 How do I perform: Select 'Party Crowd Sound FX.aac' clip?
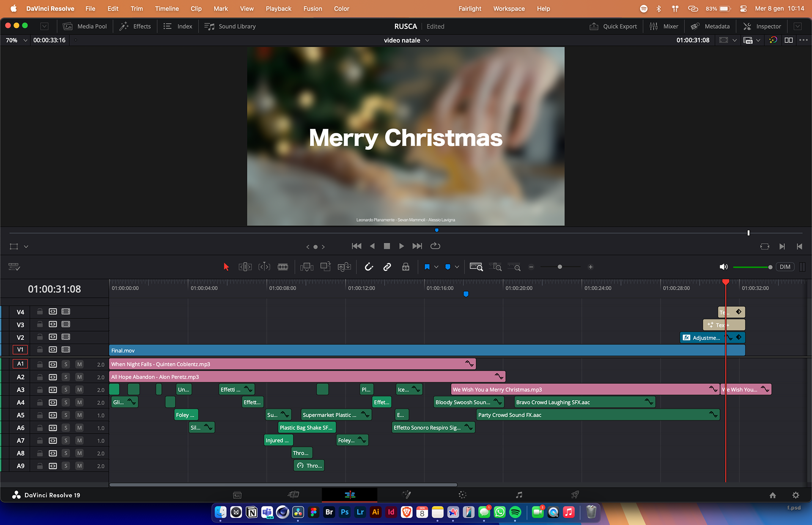pos(598,415)
